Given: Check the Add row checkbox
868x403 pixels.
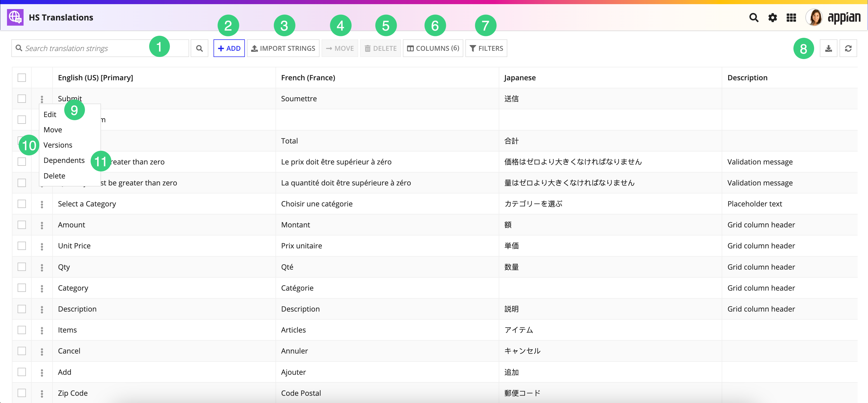Looking at the screenshot, I should pos(22,372).
